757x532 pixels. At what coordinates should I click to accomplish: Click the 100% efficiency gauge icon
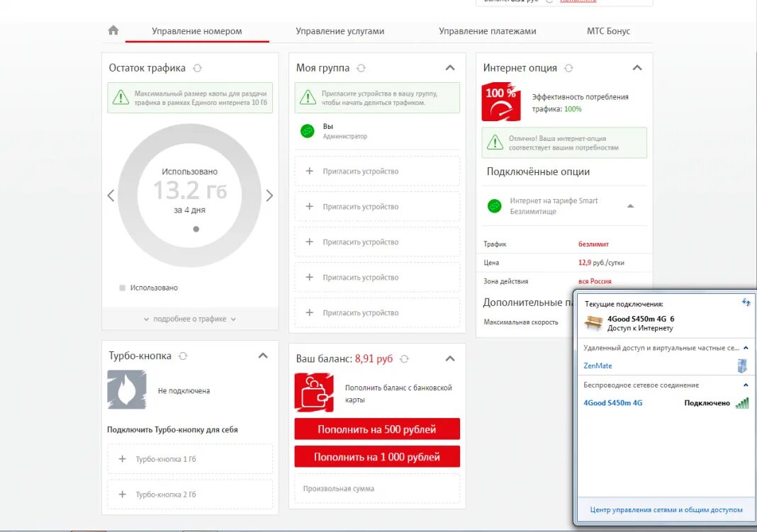coord(501,102)
